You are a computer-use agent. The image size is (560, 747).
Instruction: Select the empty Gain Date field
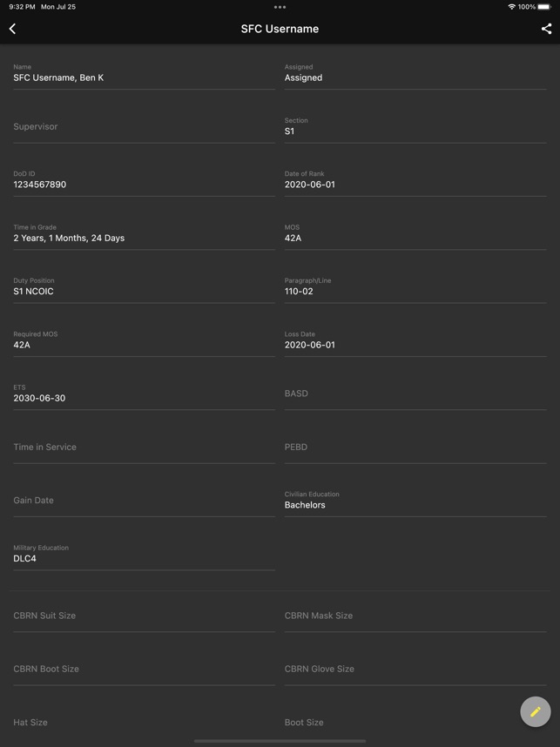click(x=144, y=502)
